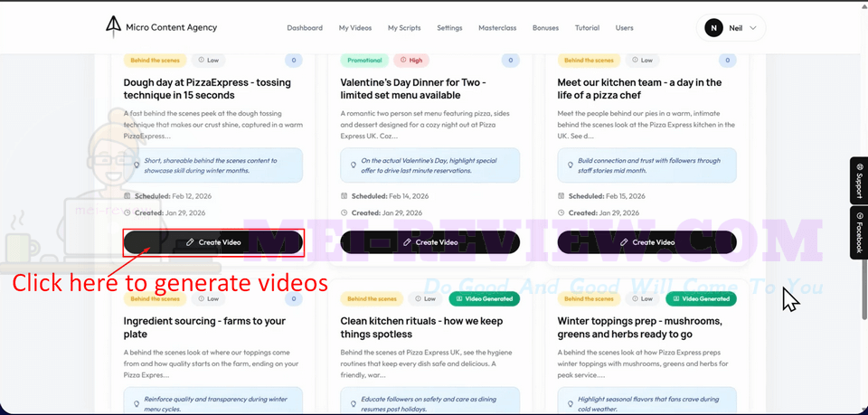
Task: Click the N profile avatar
Action: (713, 28)
